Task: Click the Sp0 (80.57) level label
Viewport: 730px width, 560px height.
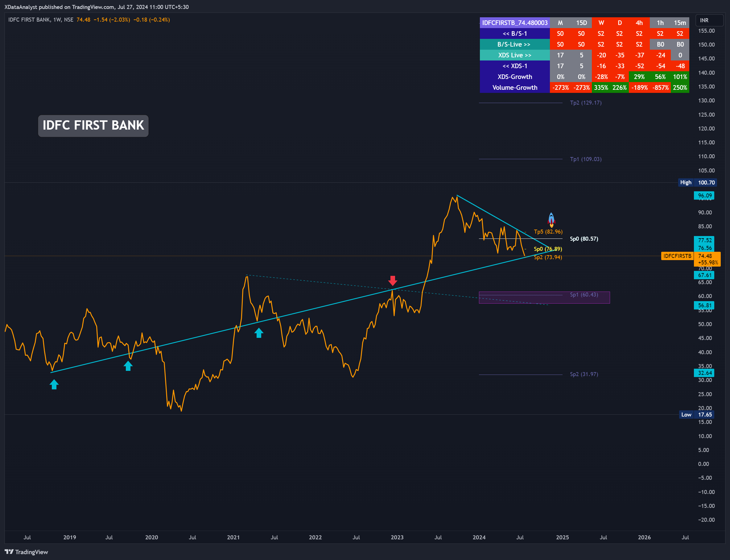Action: [584, 239]
